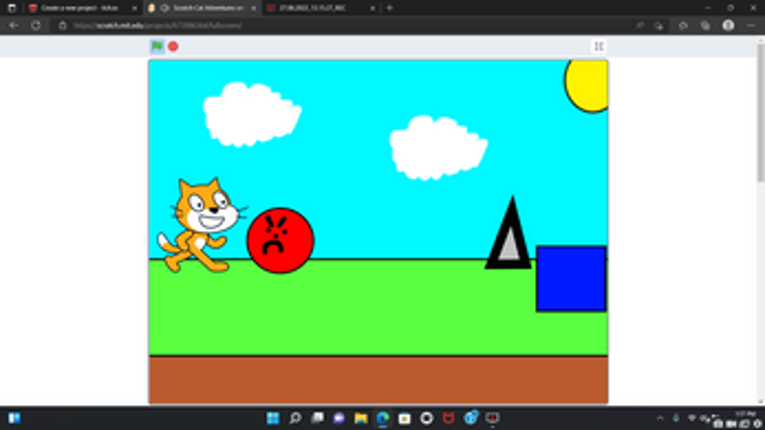Open the blue globe app on the taskbar
Screen dimensions: 765x430
click(x=471, y=418)
